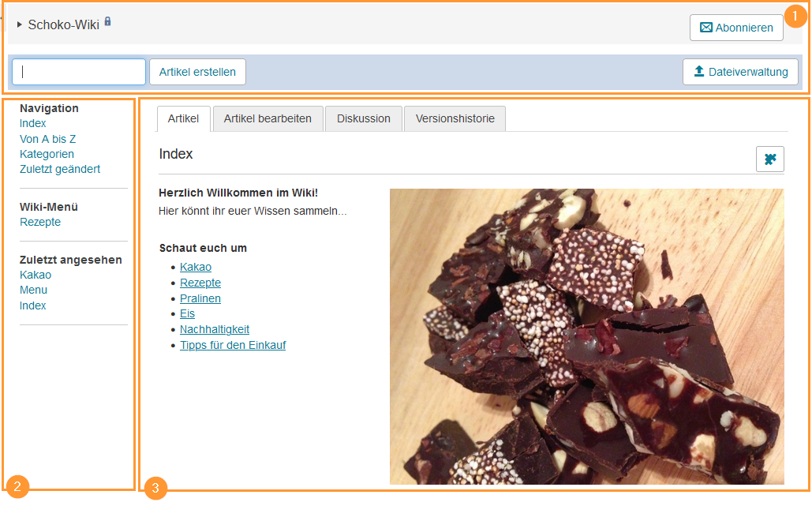The height and width of the screenshot is (506, 812).
Task: Click the lock icon next to Schoko-Wiki
Action: pyautogui.click(x=107, y=21)
